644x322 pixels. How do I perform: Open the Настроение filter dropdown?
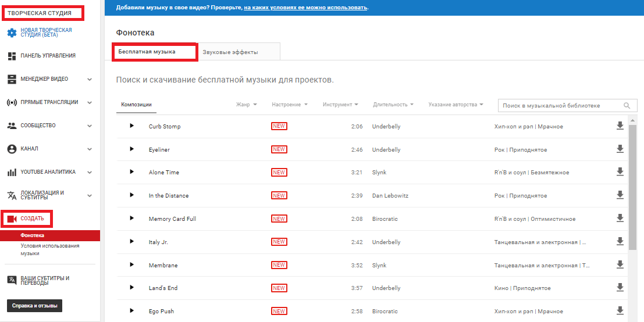tap(290, 105)
